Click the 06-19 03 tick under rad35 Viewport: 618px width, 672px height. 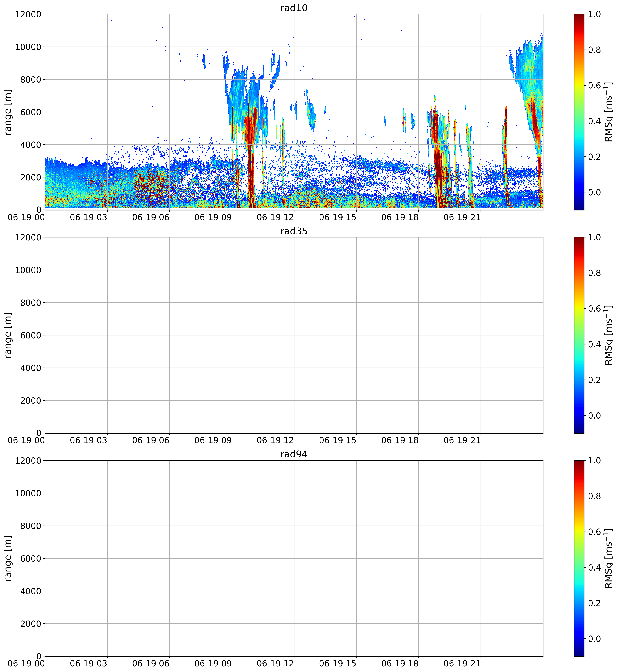(x=89, y=440)
